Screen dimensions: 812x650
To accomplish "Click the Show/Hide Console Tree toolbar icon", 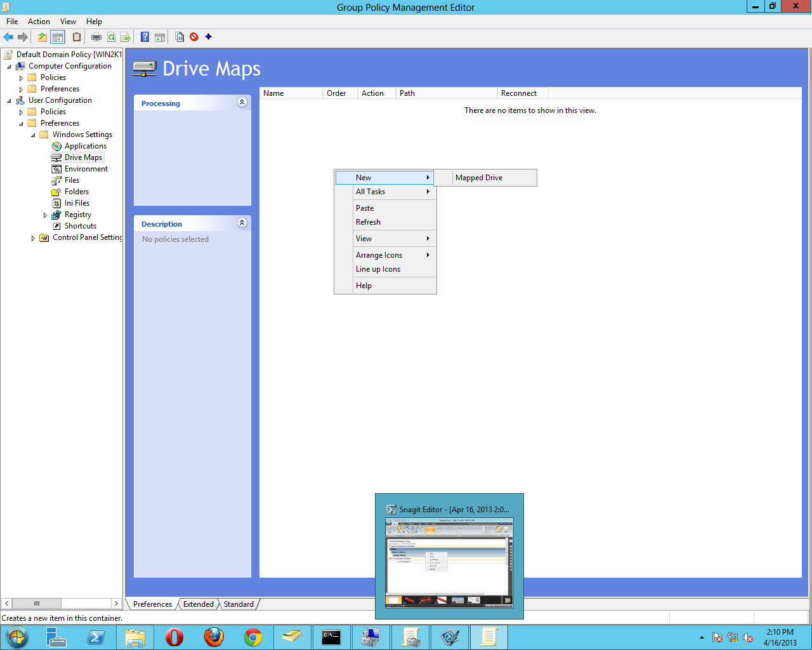I will (57, 37).
